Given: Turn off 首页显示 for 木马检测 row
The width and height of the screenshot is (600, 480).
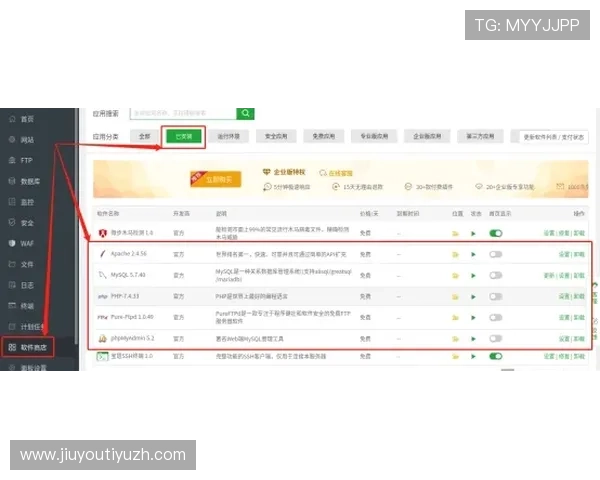Looking at the screenshot, I should [496, 233].
